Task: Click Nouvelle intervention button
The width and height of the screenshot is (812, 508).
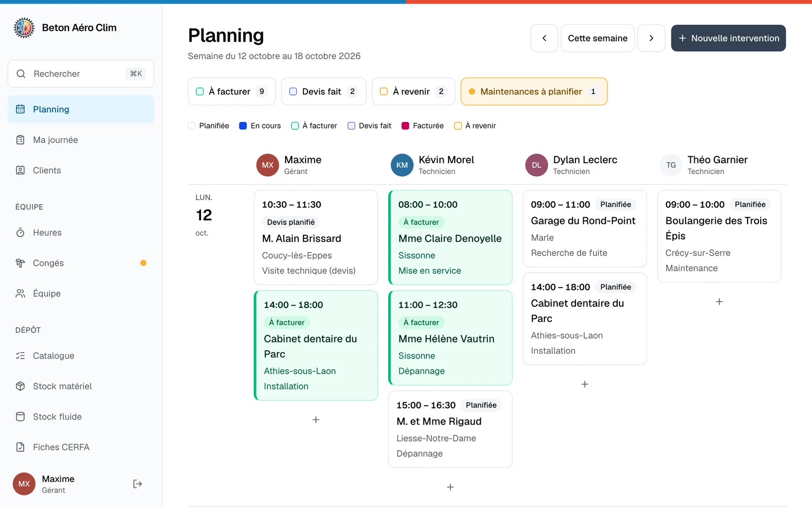Action: tap(728, 38)
